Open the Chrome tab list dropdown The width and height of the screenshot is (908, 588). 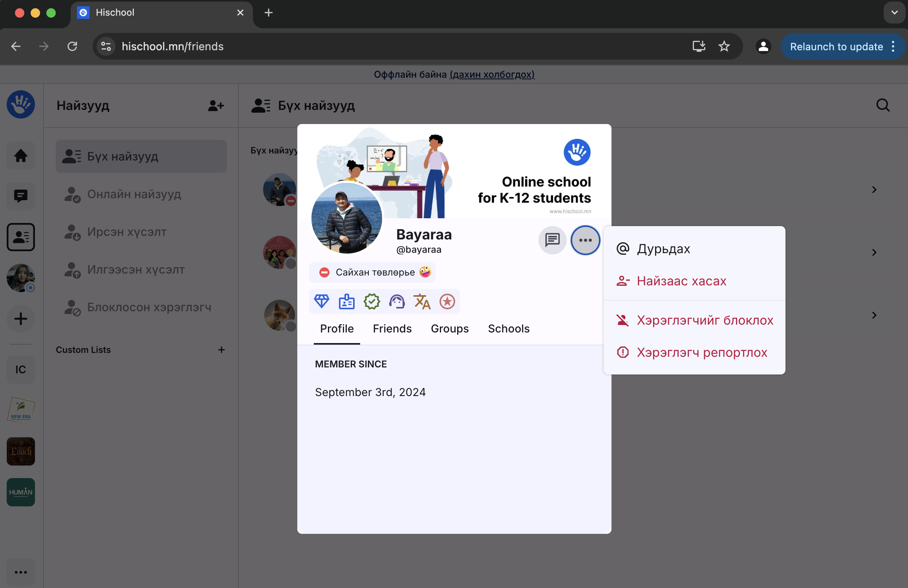click(x=894, y=13)
